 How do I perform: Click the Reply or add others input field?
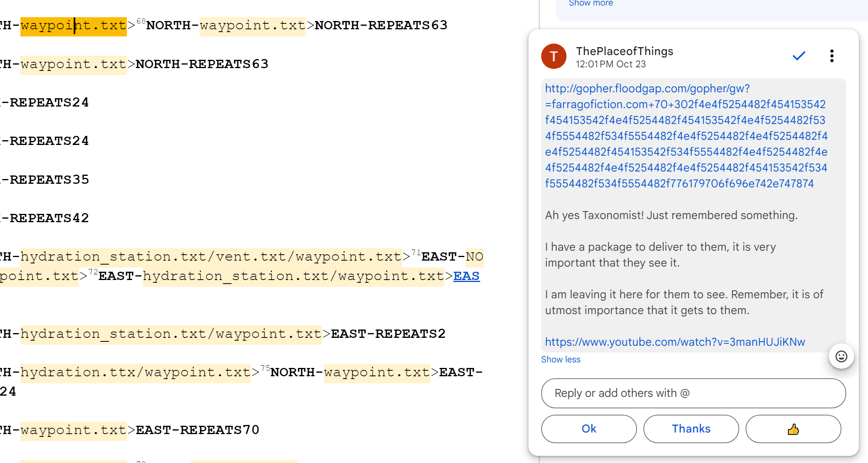click(x=693, y=393)
